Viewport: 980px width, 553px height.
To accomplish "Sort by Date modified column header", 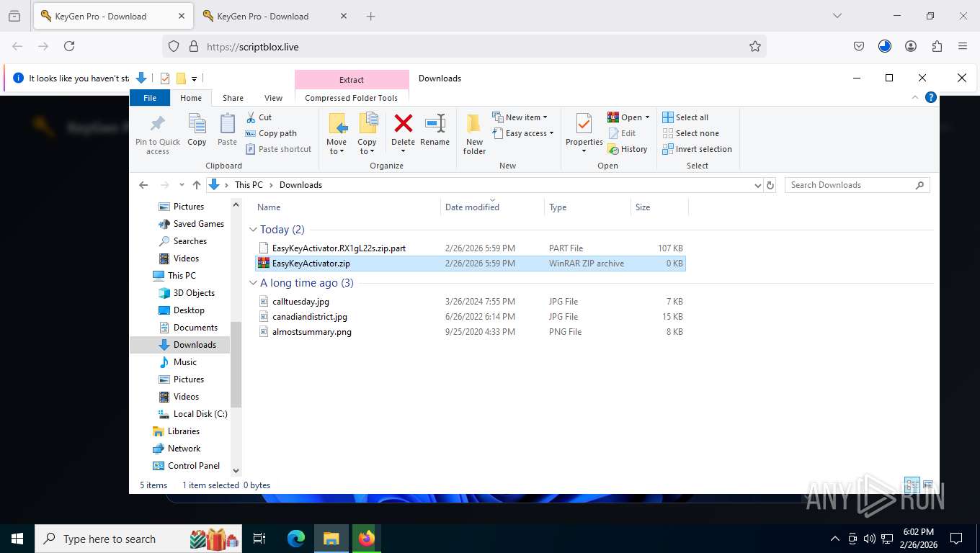I will click(492, 207).
